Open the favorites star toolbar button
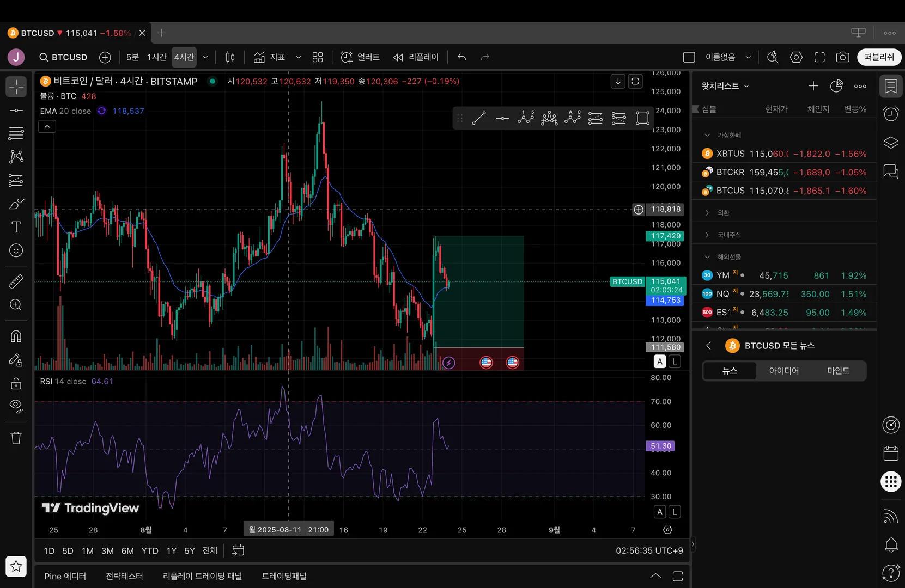 [16, 566]
